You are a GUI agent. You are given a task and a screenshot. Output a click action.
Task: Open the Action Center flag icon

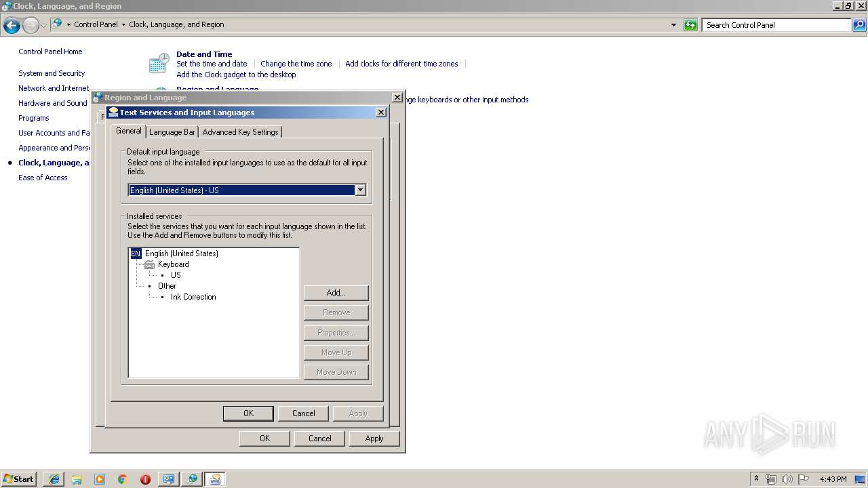click(x=804, y=479)
